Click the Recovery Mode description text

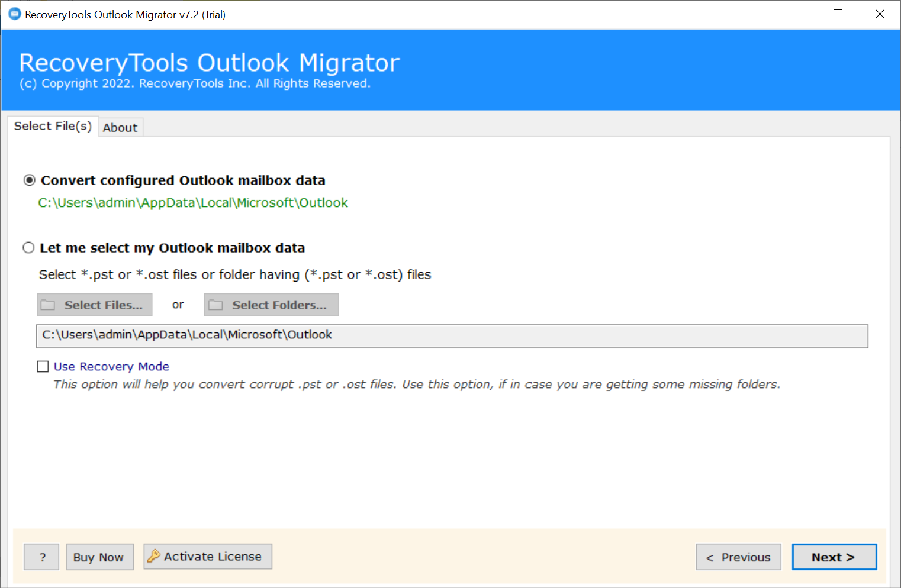[x=417, y=385]
